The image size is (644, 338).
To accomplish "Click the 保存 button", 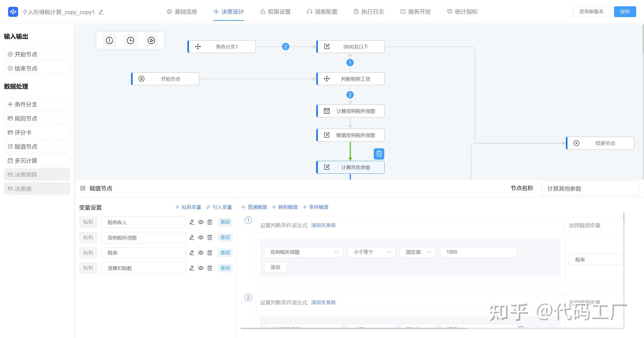I will [x=625, y=12].
